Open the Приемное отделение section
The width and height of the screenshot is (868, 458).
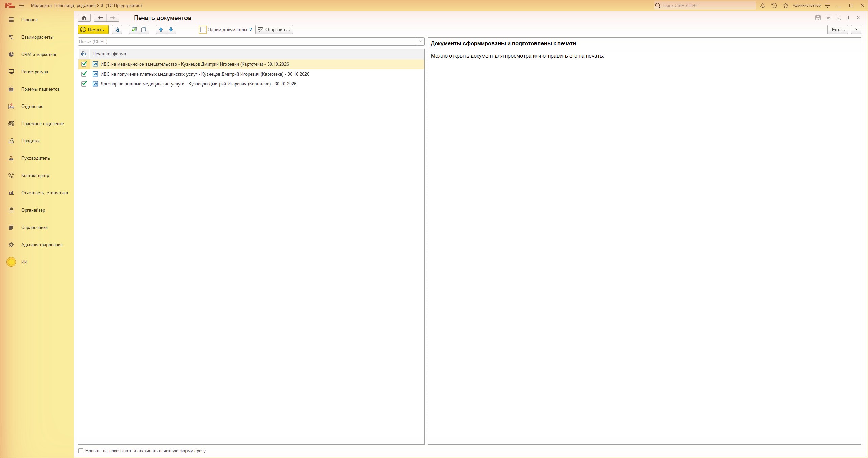[42, 123]
